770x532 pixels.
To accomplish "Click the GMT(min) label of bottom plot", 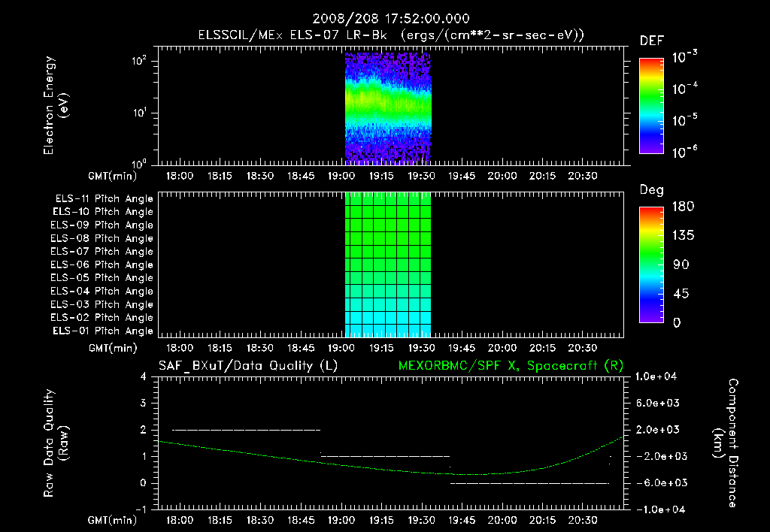I will coord(113,520).
